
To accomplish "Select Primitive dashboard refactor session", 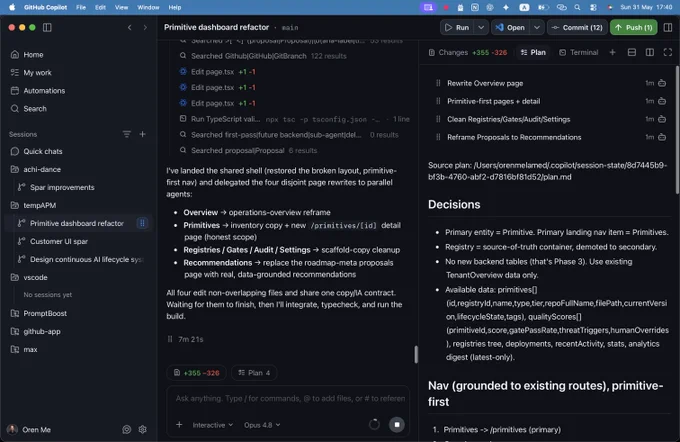I will tap(77, 223).
